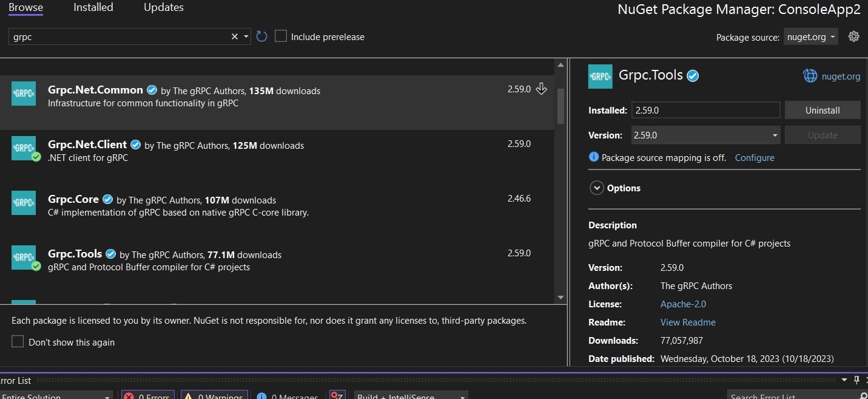Toggle the 0 Errors filter
868x399 pixels.
pos(148,396)
